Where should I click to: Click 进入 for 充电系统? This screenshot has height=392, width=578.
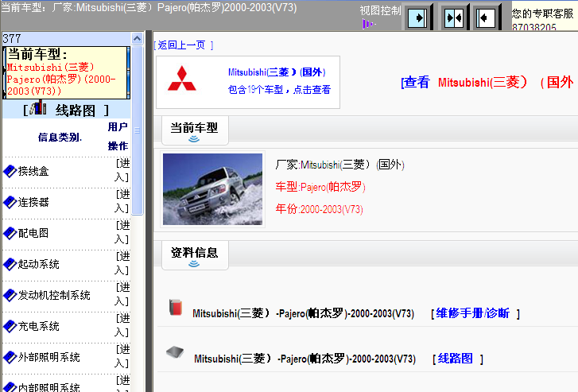pyautogui.click(x=122, y=325)
